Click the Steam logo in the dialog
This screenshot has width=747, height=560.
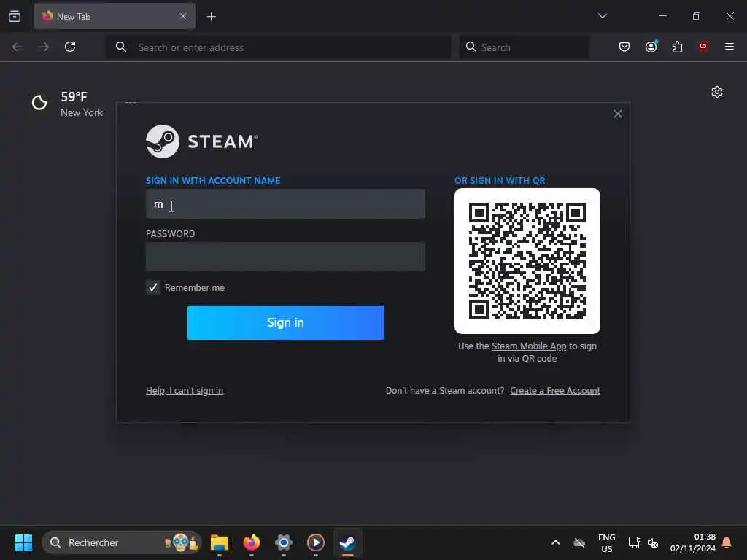click(201, 141)
